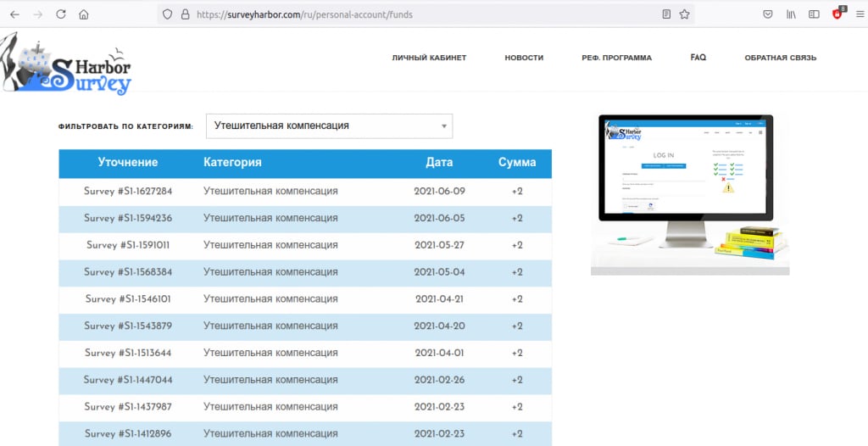Click the computer monitor promo image

click(690, 194)
